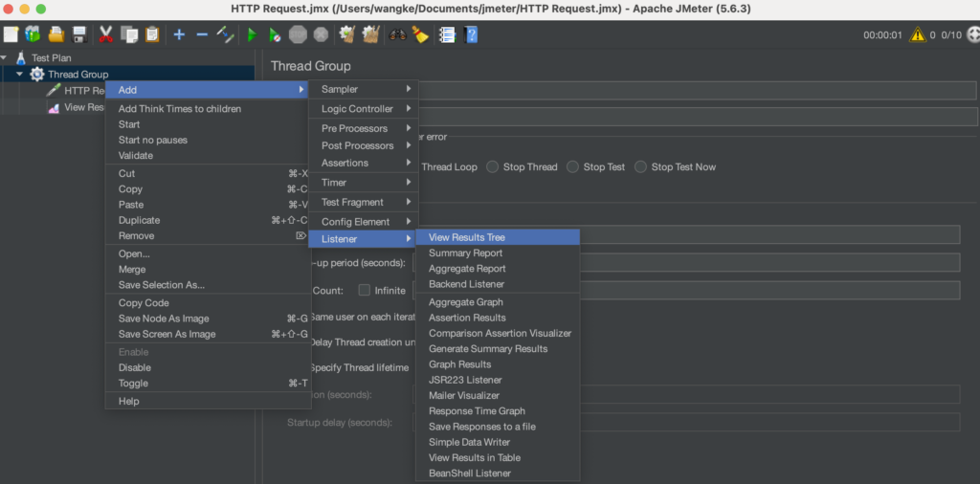
Task: Click Remove in context menu
Action: 208,236
